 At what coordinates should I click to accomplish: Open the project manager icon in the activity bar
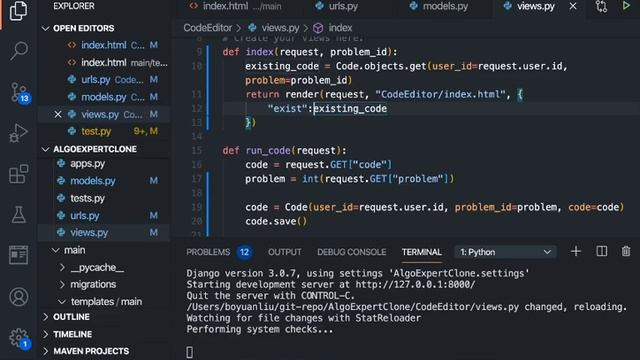pos(18,255)
